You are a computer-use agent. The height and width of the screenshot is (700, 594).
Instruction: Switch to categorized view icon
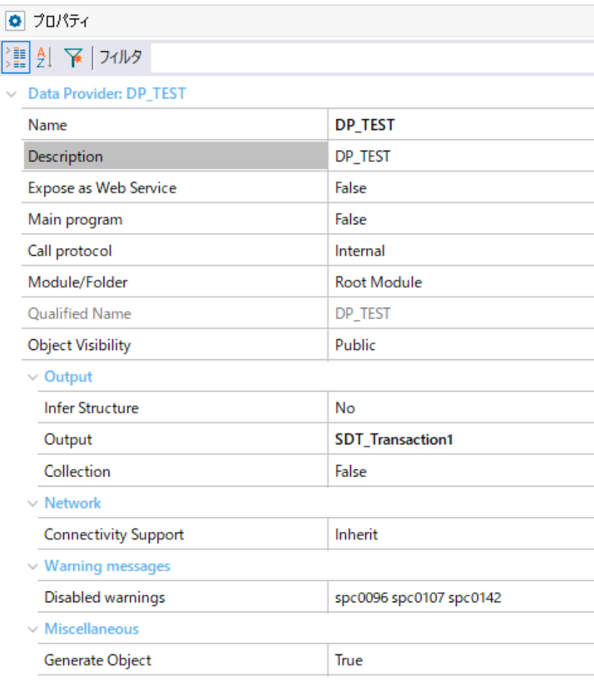point(16,57)
